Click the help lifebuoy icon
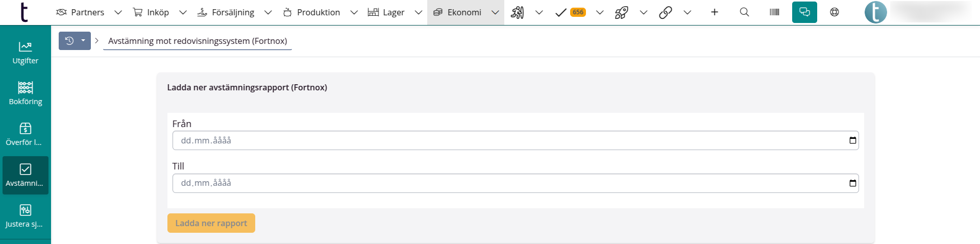The height and width of the screenshot is (244, 980). (835, 12)
